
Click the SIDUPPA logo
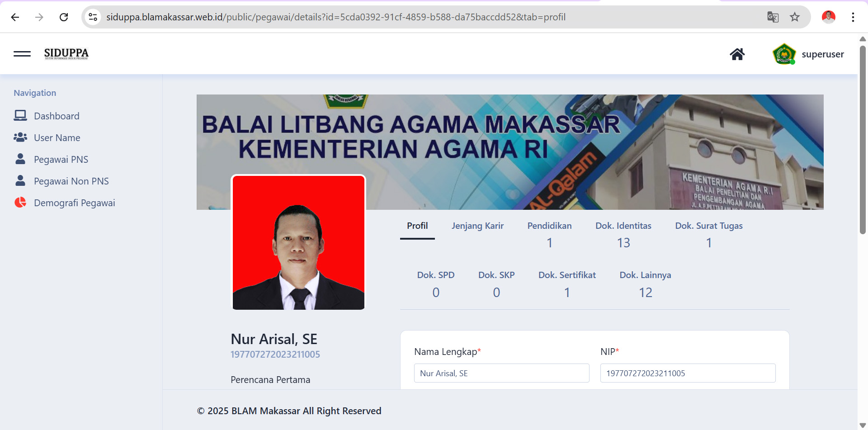[66, 54]
